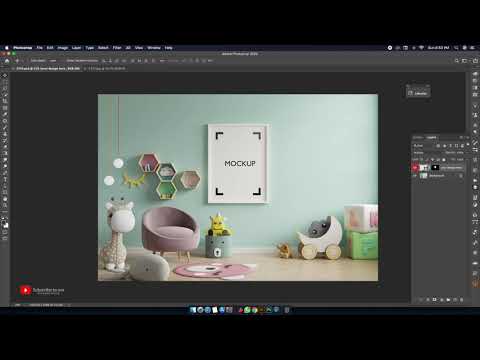This screenshot has width=480, height=360.
Task: Click the Libraries panel button
Action: coord(418,93)
